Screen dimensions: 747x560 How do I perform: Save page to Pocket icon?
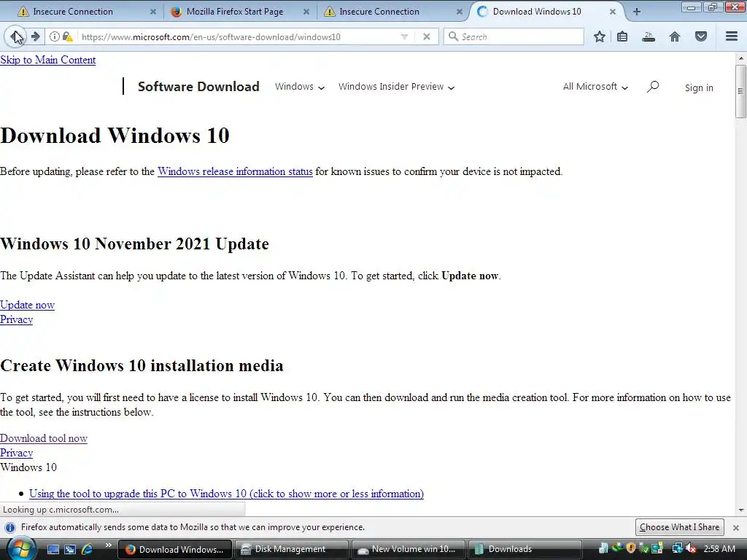[x=701, y=36]
